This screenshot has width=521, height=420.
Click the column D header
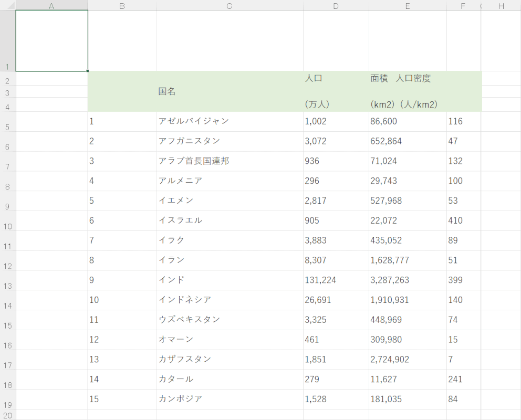click(x=336, y=5)
